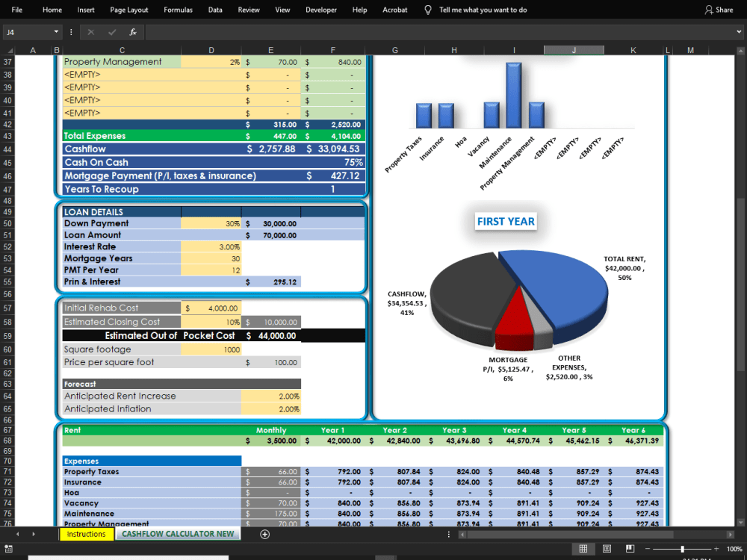Viewport: 747px width, 560px height.
Task: Open the zoom dialog by clicking 100%
Action: 734,548
